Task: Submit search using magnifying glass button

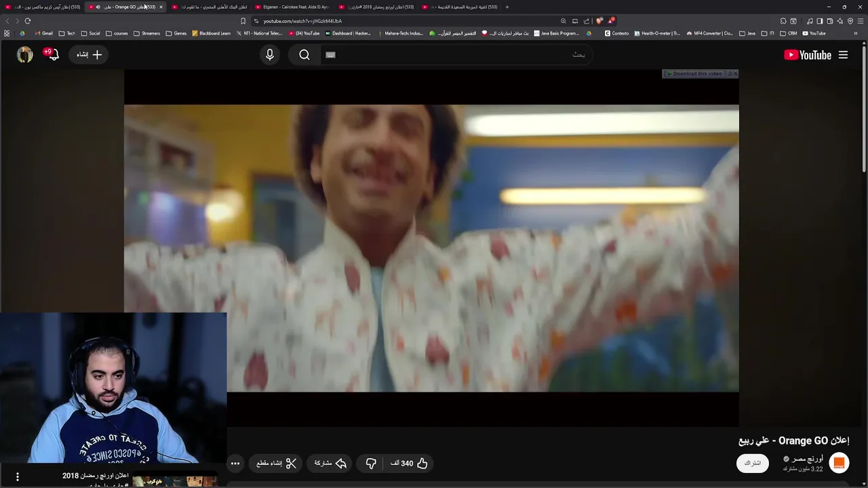Action: pos(304,55)
